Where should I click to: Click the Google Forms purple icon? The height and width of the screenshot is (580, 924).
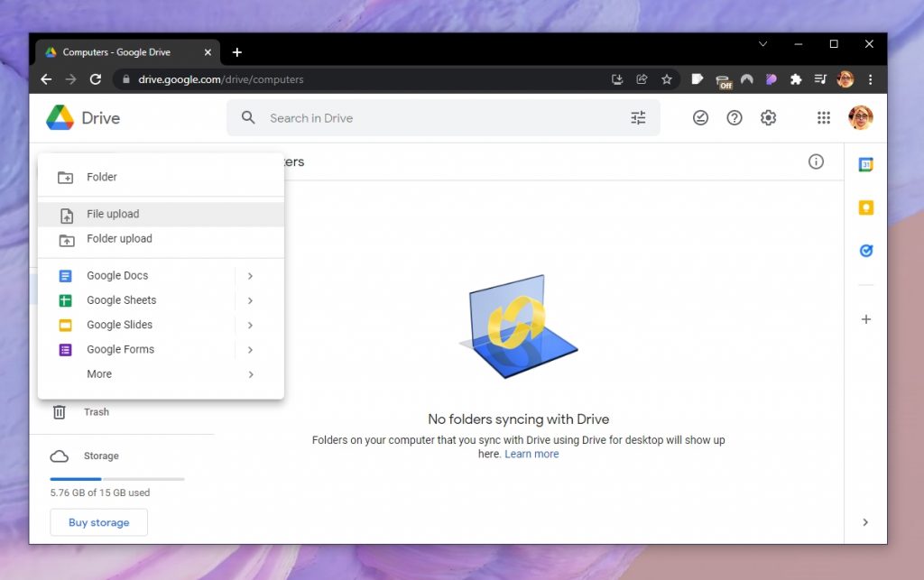[65, 350]
